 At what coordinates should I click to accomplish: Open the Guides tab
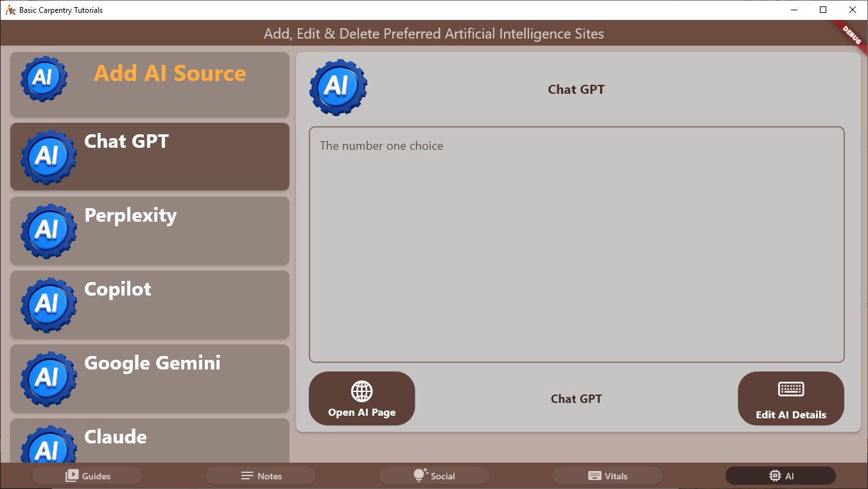point(87,476)
